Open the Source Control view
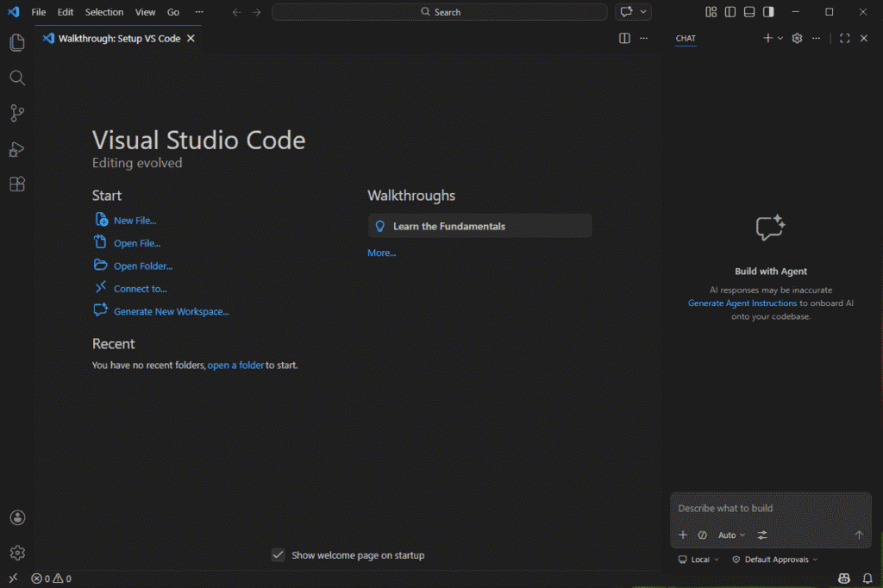The height and width of the screenshot is (588, 883). coord(16,113)
